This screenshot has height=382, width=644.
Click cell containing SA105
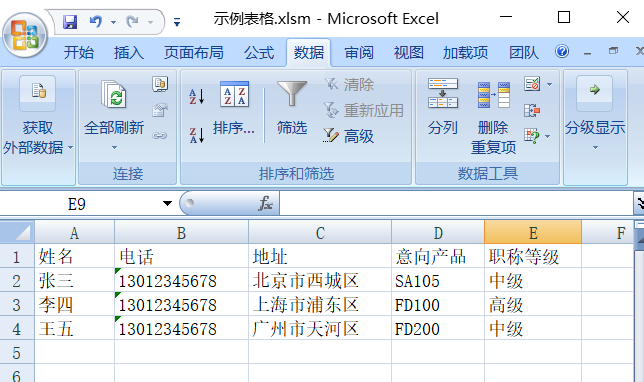(438, 281)
